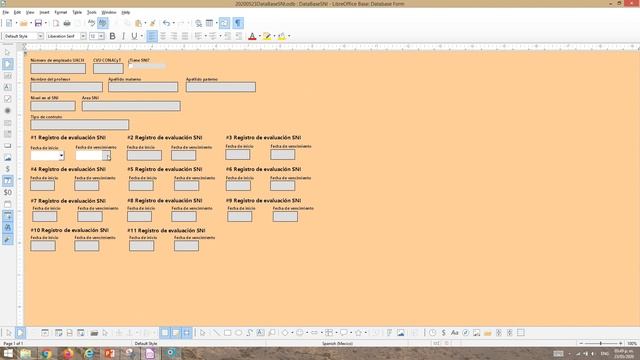Click the Insert Table icon
Image resolution: width=640 pixels, height=360 pixels.
209,23
